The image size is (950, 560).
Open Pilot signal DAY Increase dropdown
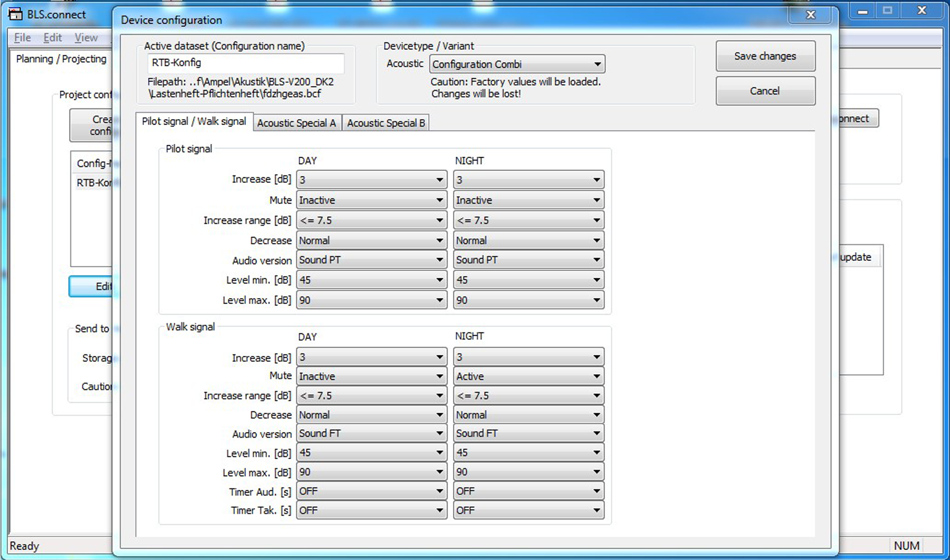(371, 179)
